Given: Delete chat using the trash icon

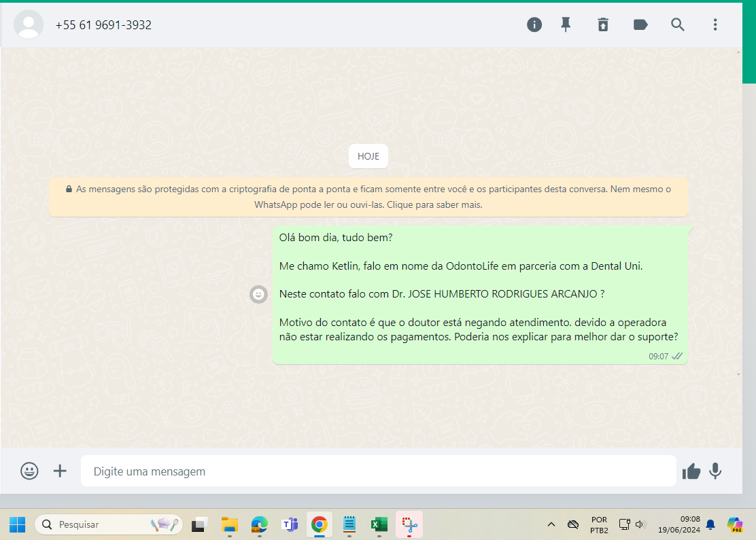Looking at the screenshot, I should tap(603, 24).
